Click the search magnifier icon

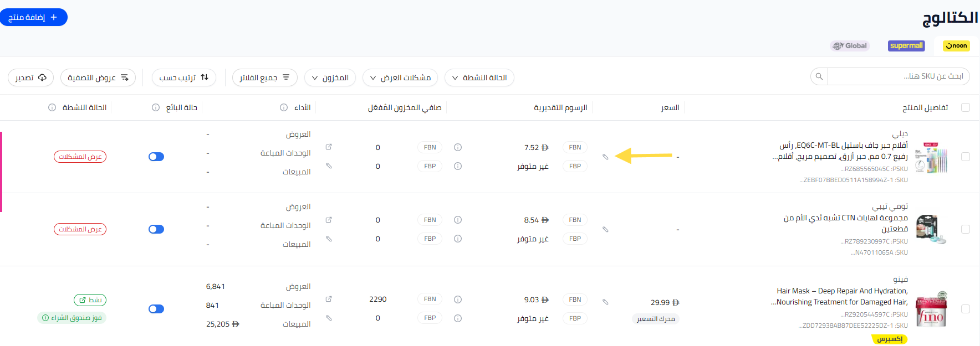point(819,76)
